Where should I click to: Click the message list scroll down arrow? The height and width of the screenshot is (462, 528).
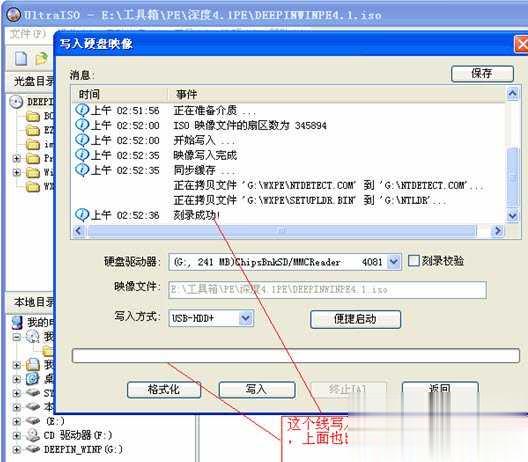(x=513, y=215)
